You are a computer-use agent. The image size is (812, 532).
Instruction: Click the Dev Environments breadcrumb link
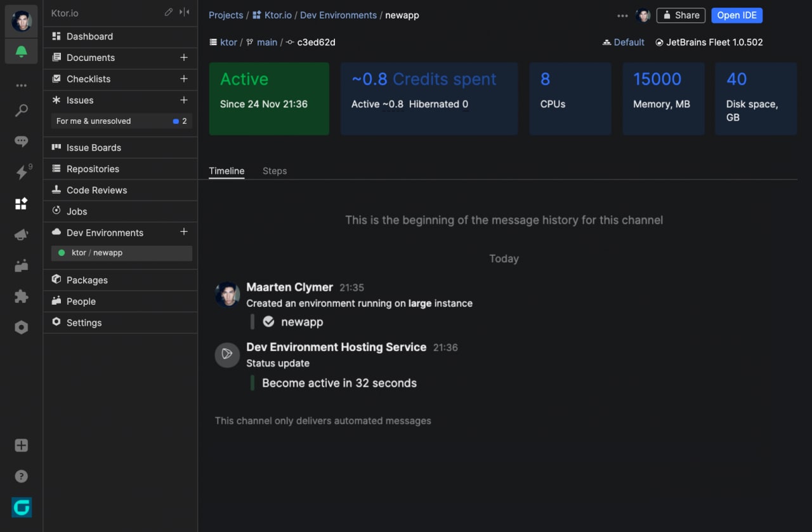point(338,15)
